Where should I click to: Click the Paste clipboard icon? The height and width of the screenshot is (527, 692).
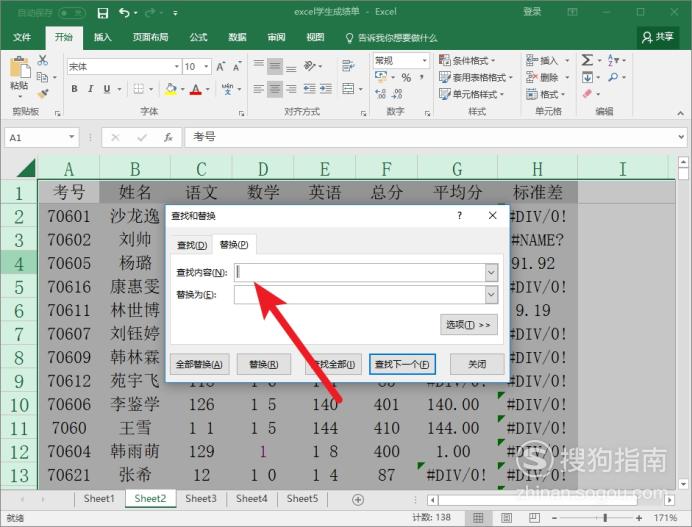[19, 68]
